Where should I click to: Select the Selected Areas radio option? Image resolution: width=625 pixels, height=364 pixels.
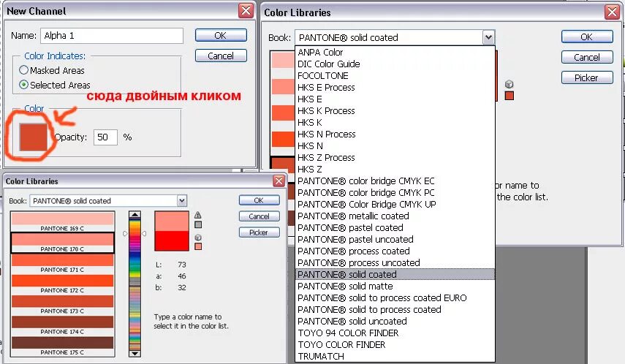tap(23, 85)
